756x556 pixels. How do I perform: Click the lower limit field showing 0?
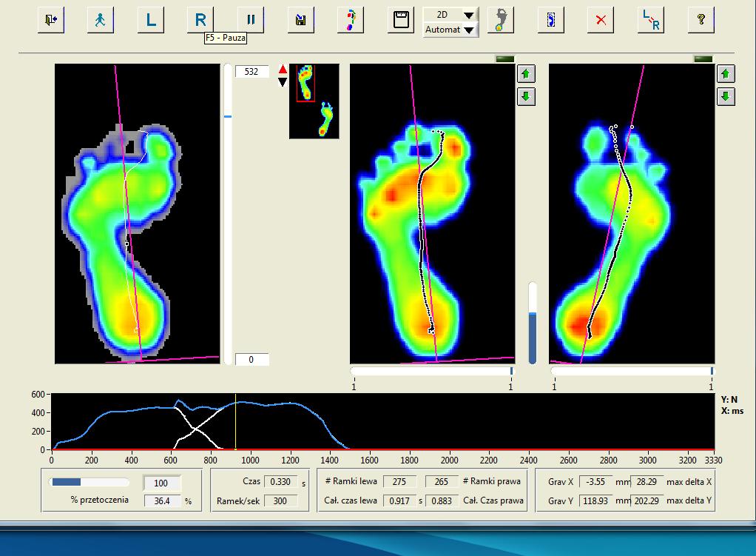click(252, 360)
